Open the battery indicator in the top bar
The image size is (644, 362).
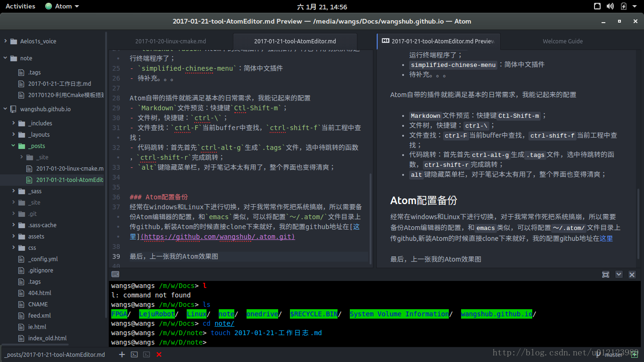624,7
